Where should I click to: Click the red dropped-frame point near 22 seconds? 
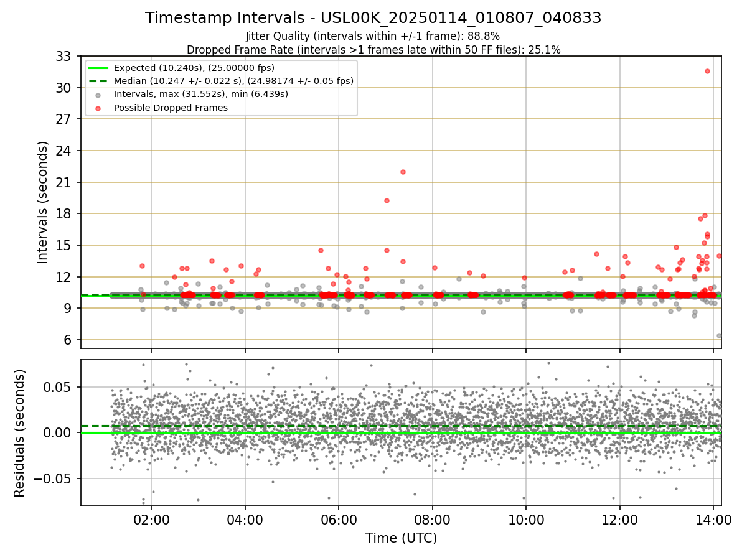click(x=403, y=172)
